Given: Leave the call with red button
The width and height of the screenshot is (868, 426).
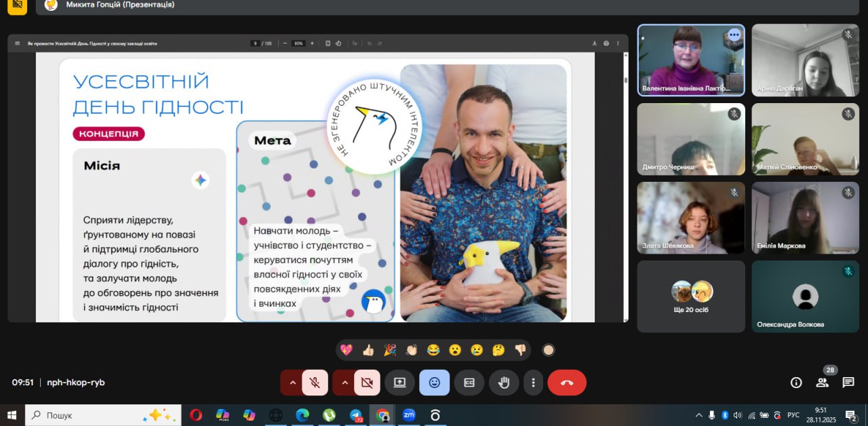Looking at the screenshot, I should [x=567, y=383].
